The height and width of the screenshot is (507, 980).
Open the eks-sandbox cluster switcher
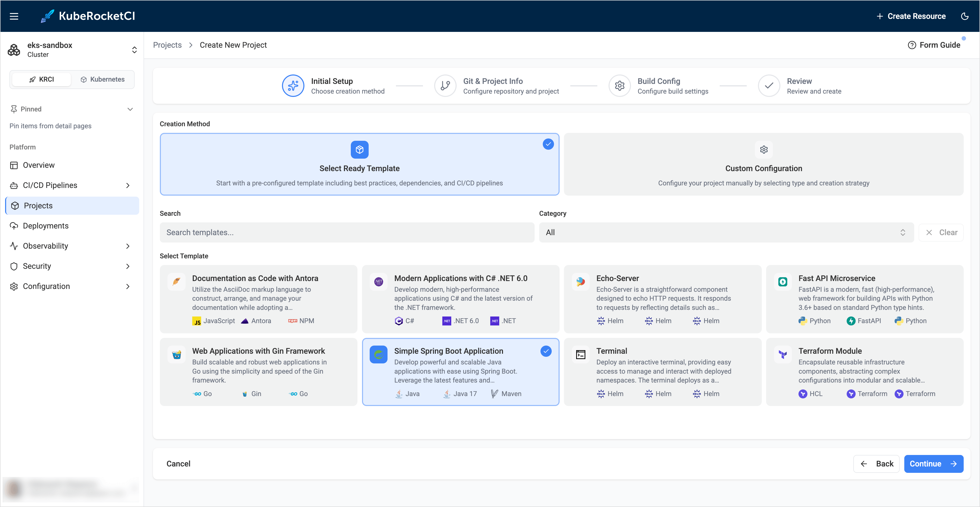click(134, 50)
